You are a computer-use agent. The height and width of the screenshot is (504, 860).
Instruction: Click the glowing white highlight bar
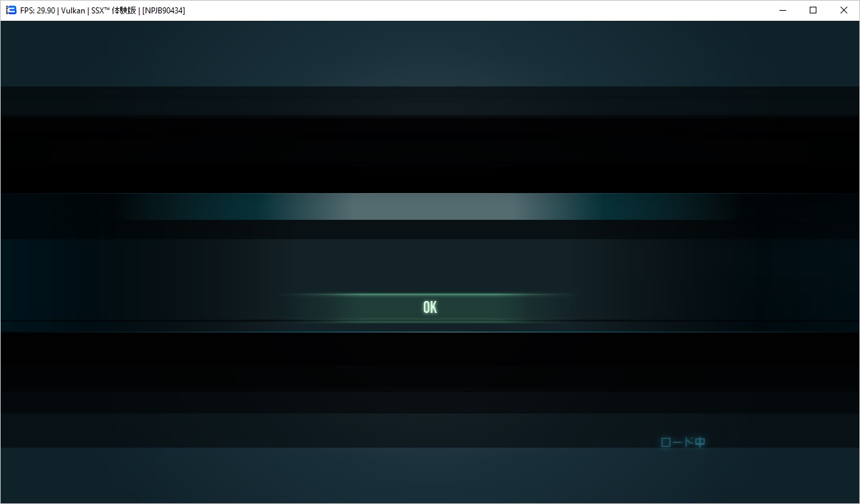(429, 206)
